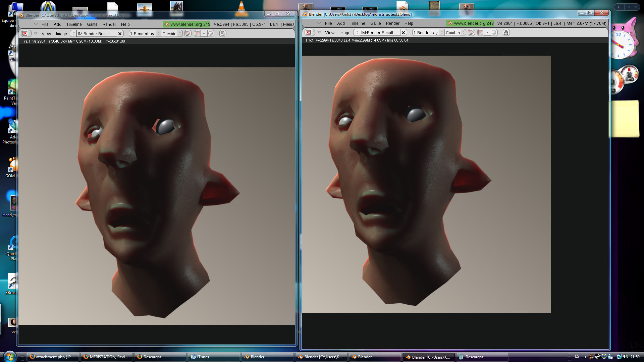This screenshot has height=362, width=644.
Task: Click the texture paint icon in the left window
Action: click(188, 34)
